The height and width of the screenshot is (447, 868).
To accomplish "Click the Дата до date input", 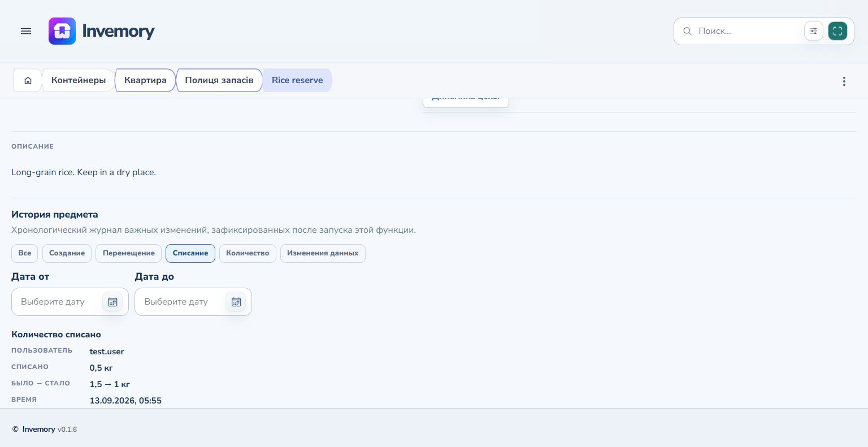I will coord(193,302).
